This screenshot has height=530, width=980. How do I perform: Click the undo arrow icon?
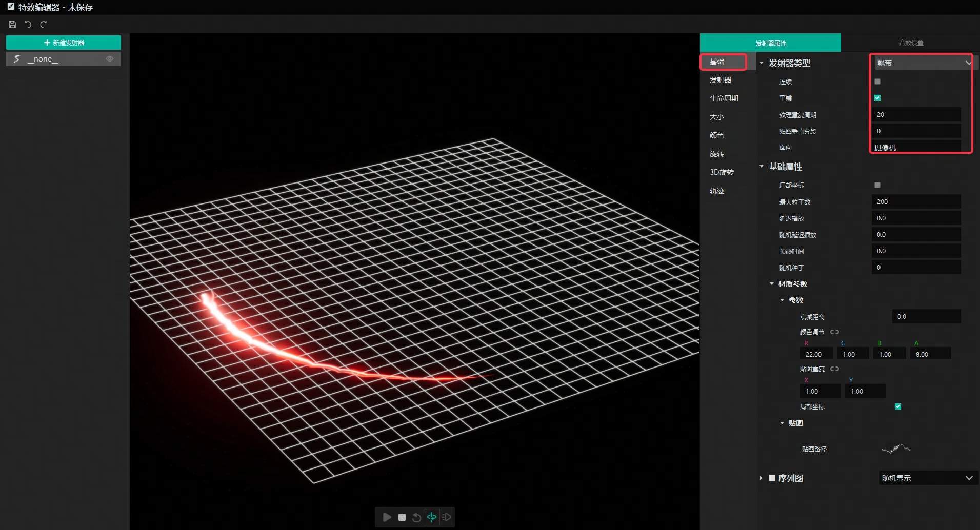coord(28,24)
